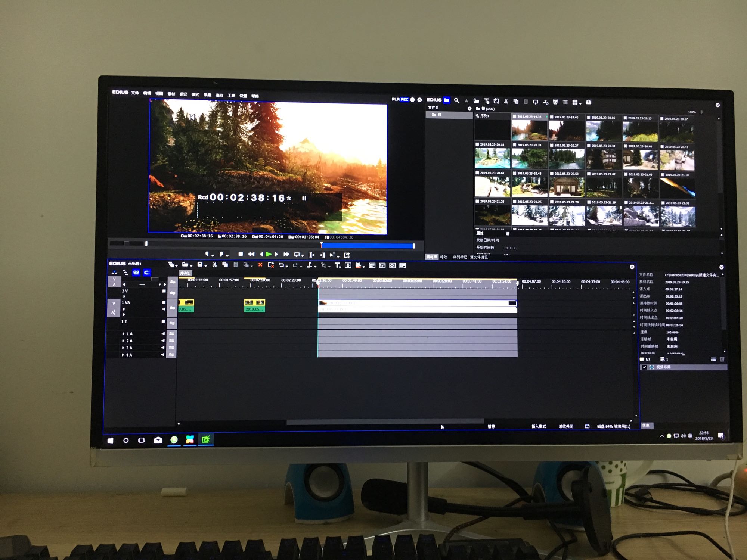Expand the 1 A audio track
This screenshot has height=560, width=747.
click(123, 334)
